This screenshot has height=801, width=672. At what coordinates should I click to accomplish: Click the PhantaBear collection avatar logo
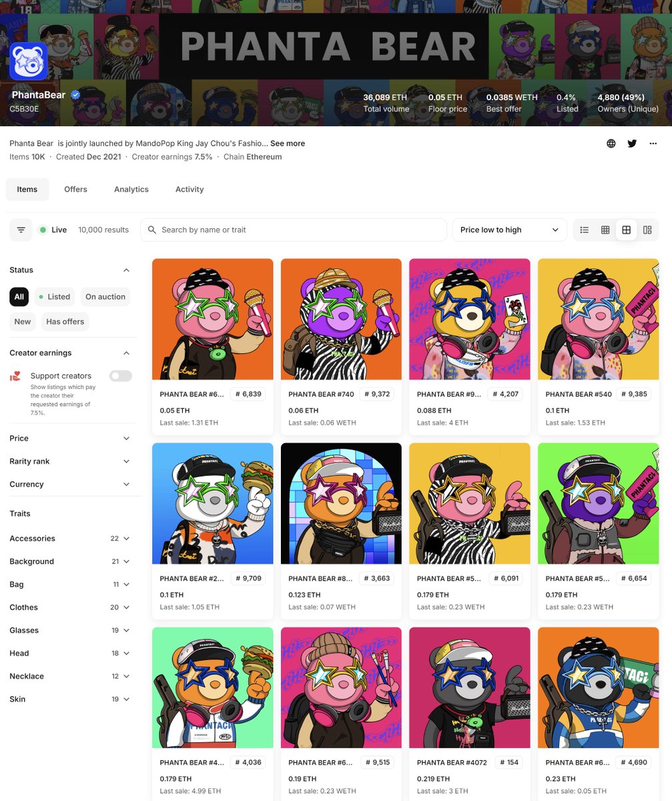[29, 61]
